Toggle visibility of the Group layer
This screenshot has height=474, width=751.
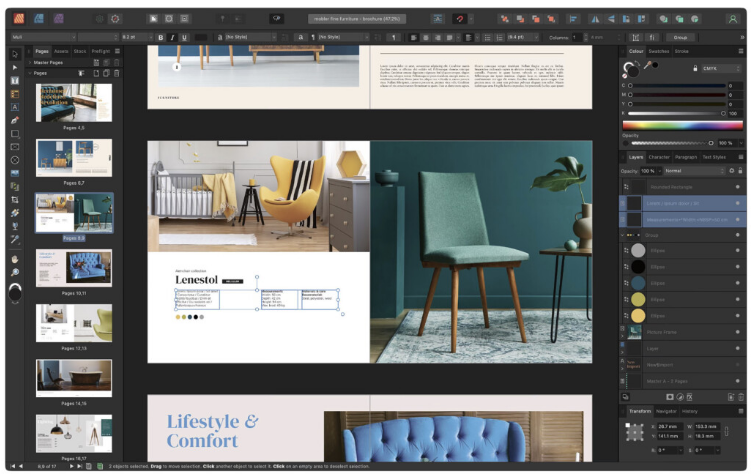pos(738,234)
